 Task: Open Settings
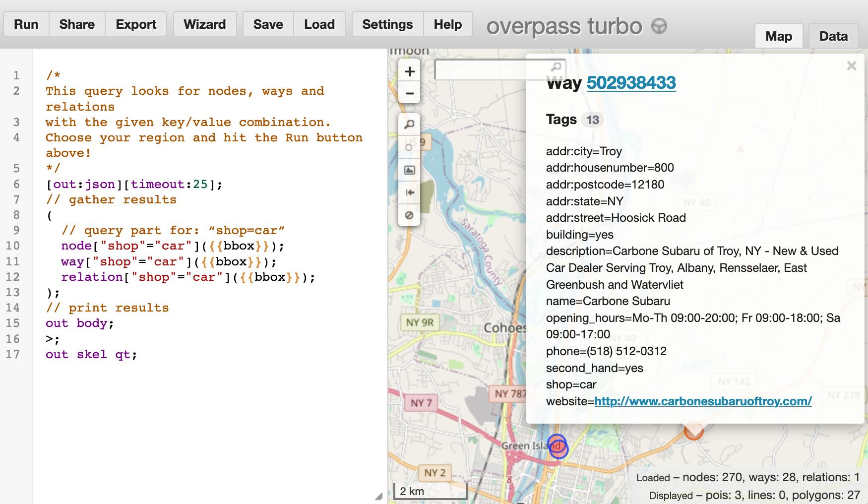[x=387, y=24]
